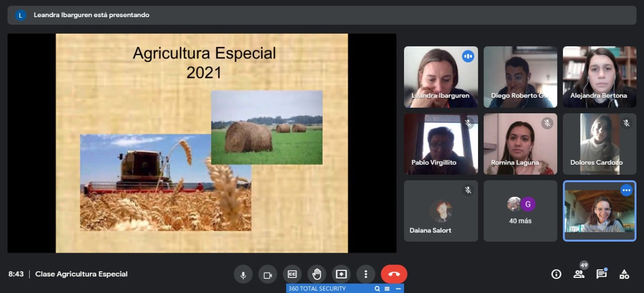Hang up with the red leave call button
The height and width of the screenshot is (293, 644).
(394, 274)
